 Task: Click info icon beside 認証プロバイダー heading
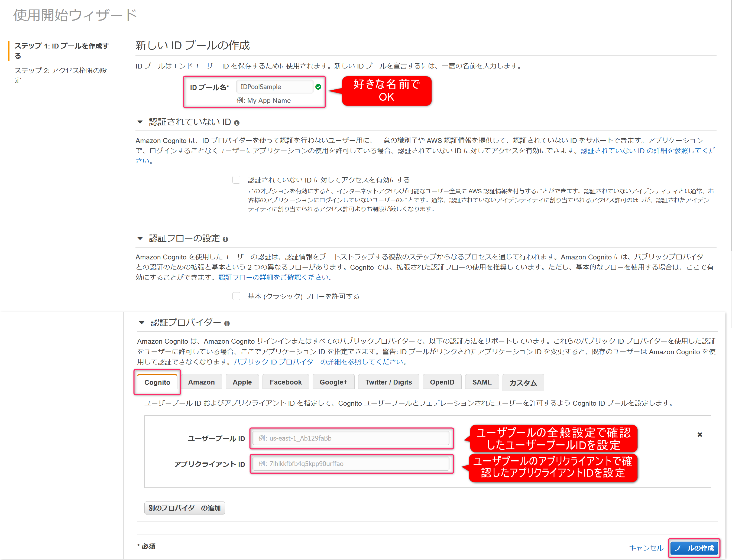(x=227, y=324)
